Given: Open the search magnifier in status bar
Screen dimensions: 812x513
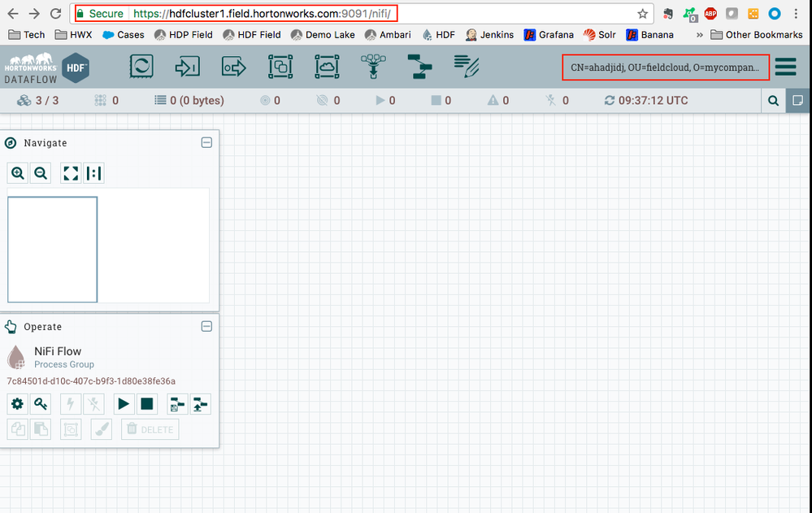Looking at the screenshot, I should tap(773, 101).
